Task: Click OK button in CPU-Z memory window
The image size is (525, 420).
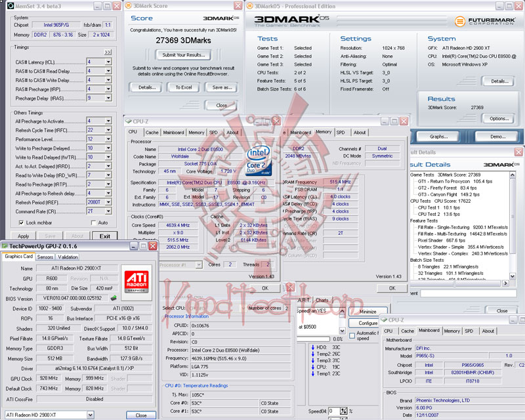Action: coord(392,288)
